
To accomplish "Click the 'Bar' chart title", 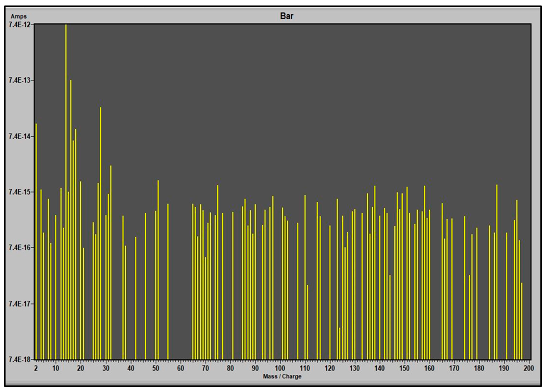I will tap(286, 16).
